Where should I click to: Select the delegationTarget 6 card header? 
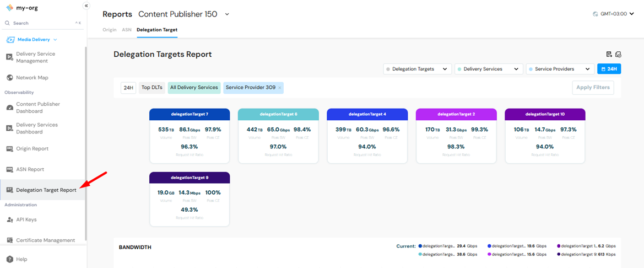[x=278, y=114]
